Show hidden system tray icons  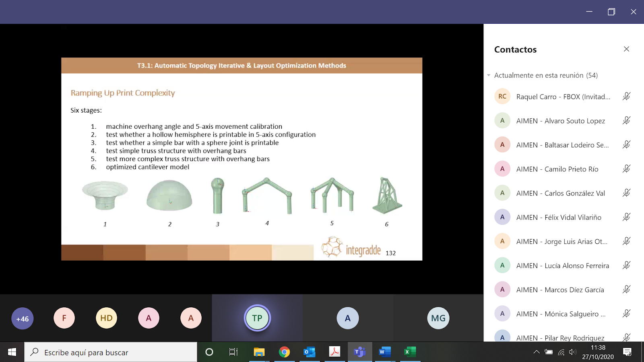point(536,352)
